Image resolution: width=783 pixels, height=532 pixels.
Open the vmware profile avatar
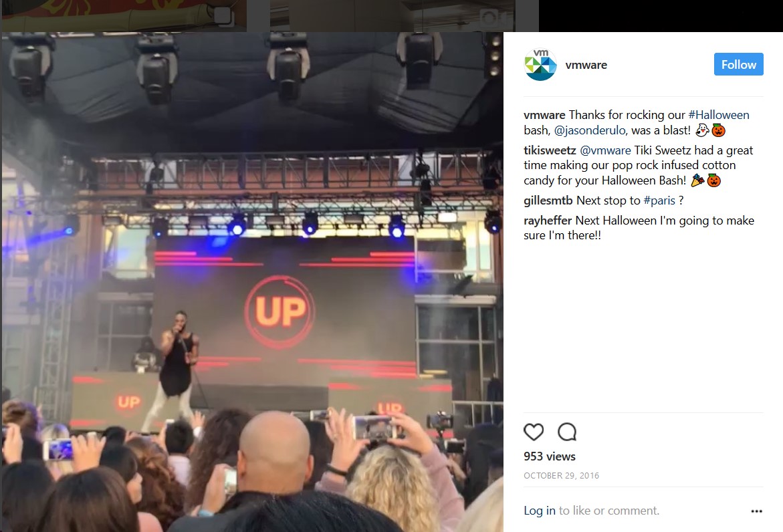pos(540,65)
